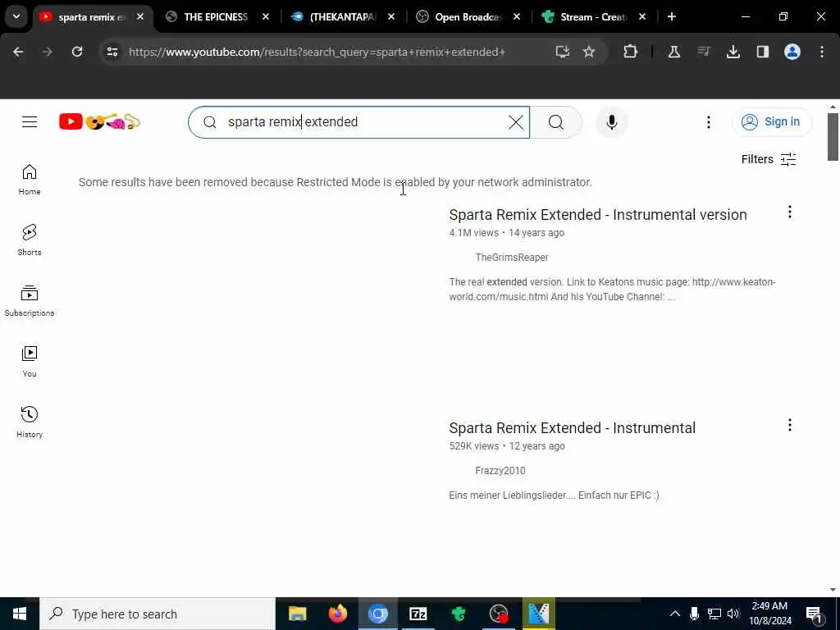Open the You section in sidebar

click(30, 362)
